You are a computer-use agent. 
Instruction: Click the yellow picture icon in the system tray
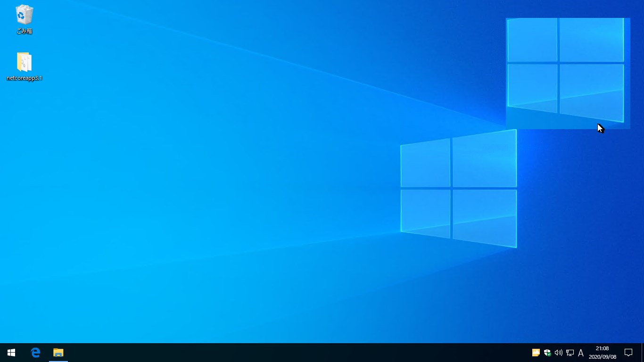tap(536, 353)
